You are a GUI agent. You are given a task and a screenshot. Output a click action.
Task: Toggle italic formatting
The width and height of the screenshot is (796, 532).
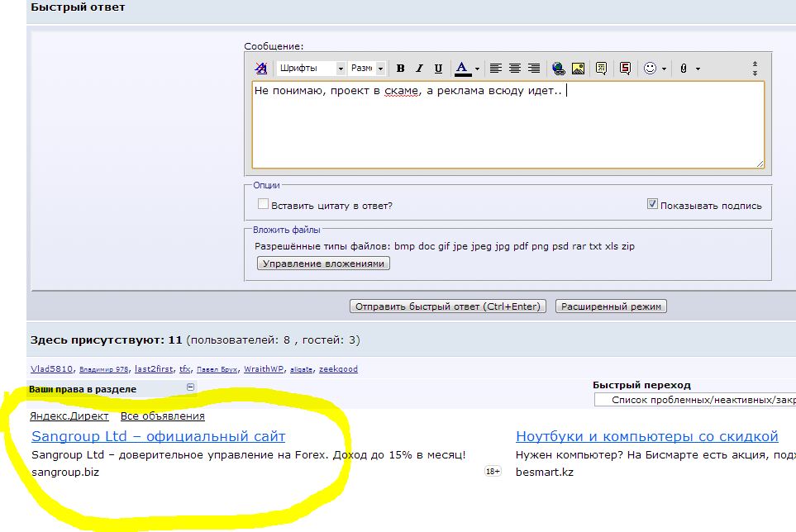click(x=419, y=69)
